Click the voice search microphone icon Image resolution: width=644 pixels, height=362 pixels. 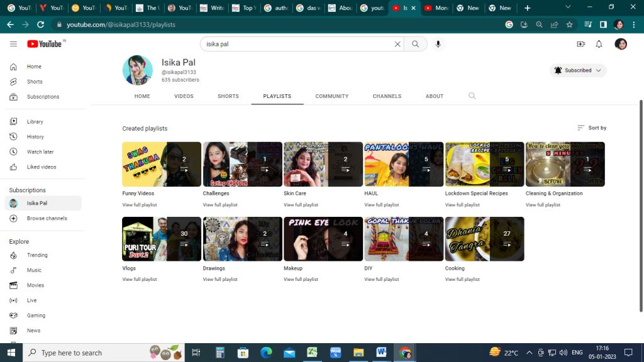(438, 44)
